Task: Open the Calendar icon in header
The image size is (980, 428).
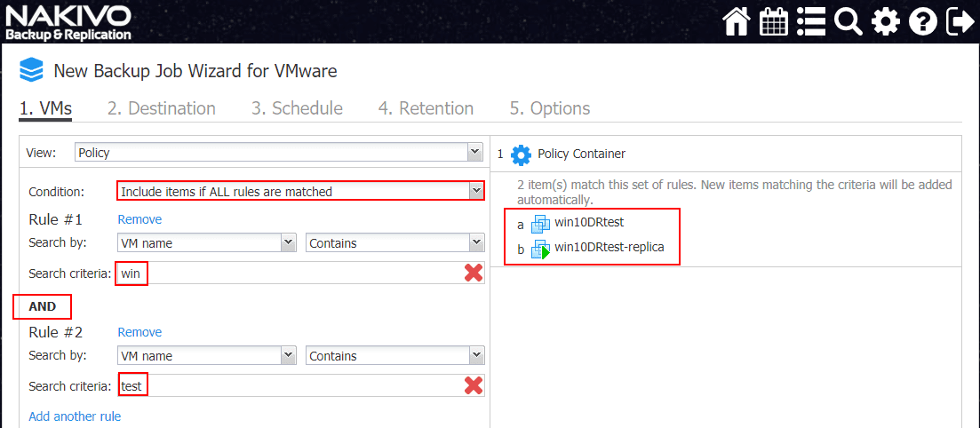Action: (x=773, y=21)
